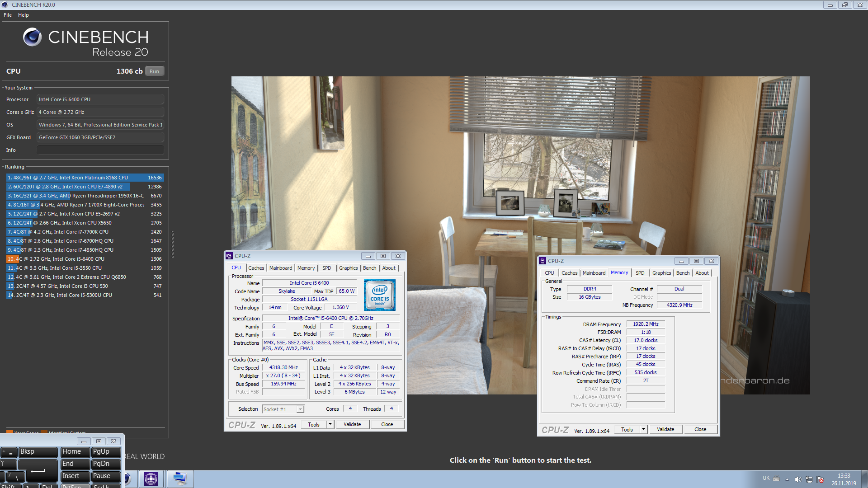
Task: Click Tools button in CPU-Z Memory window
Action: (x=627, y=429)
